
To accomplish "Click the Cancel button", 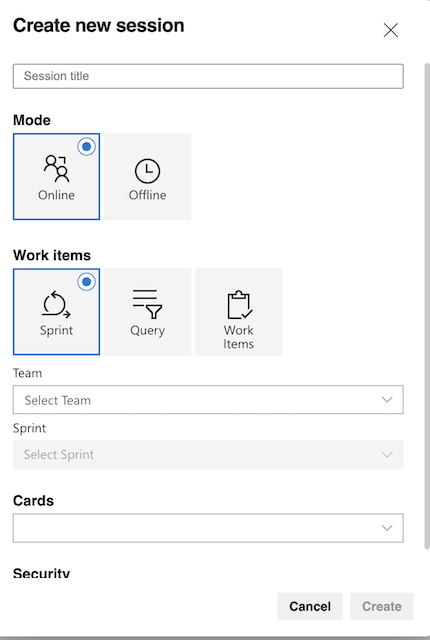I will pyautogui.click(x=310, y=606).
